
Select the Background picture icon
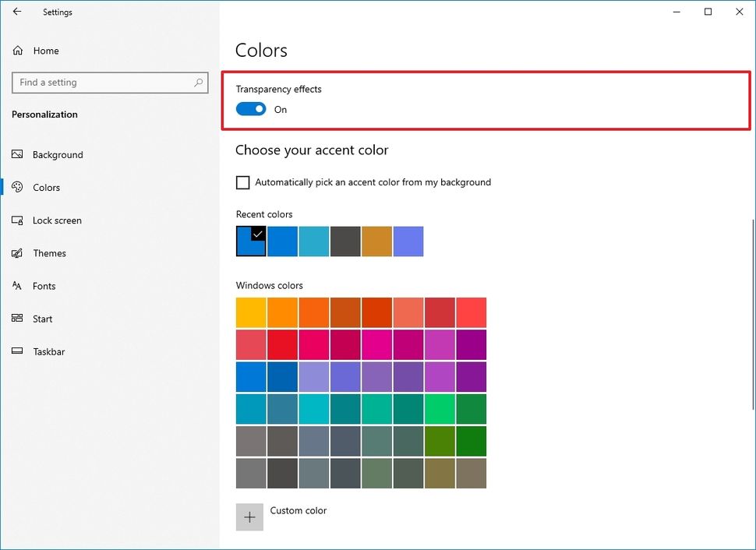(18, 154)
